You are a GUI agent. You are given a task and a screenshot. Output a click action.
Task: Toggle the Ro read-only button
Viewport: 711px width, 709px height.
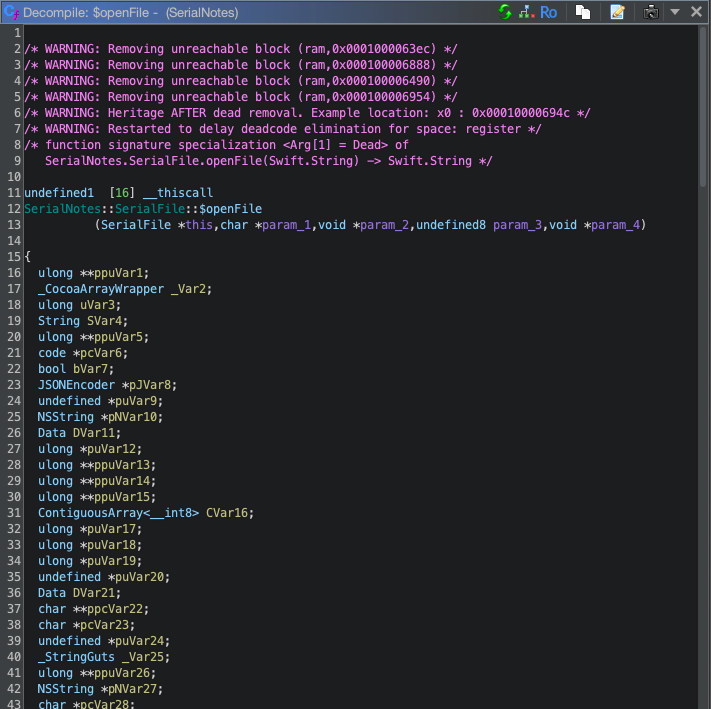coord(549,12)
